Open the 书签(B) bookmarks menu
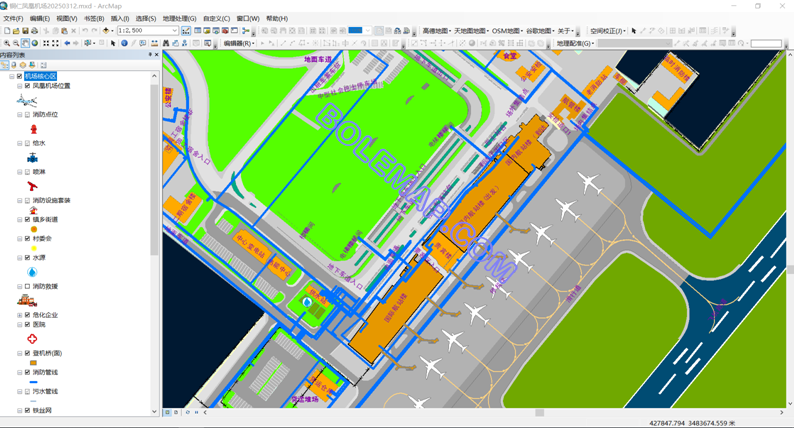 (93, 18)
